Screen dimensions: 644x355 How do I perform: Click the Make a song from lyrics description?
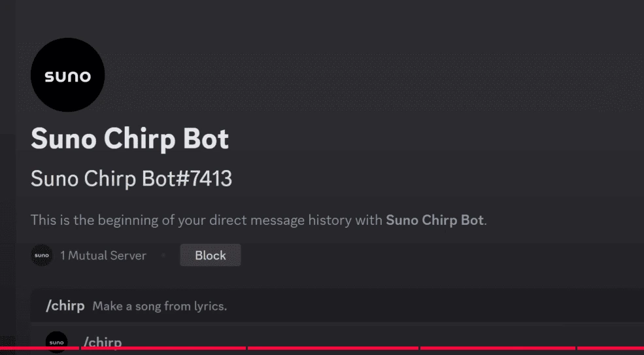click(160, 306)
